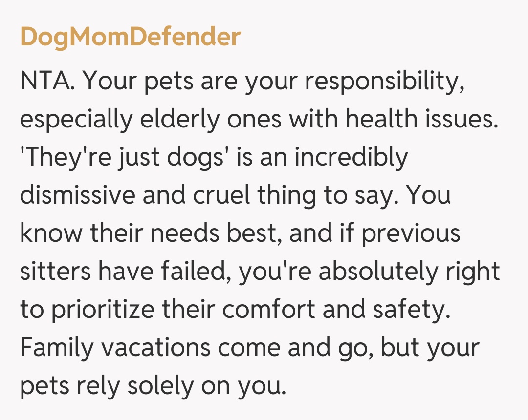Image resolution: width=528 pixels, height=420 pixels.
Task: Click the phrase 'cruel thing to say'
Action: tap(291, 195)
